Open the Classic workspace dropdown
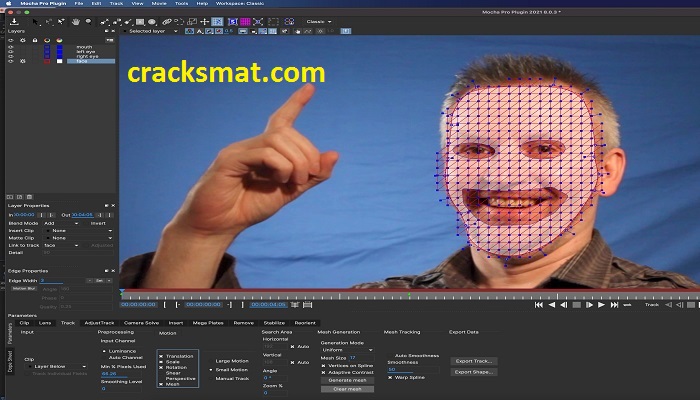The width and height of the screenshot is (700, 400). click(x=318, y=21)
